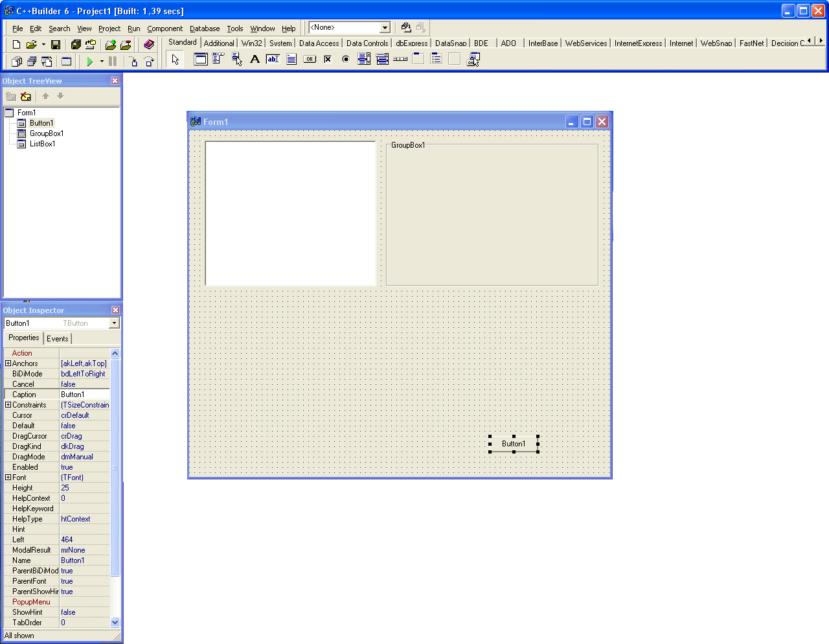Screen dimensions: 829x644
Task: Expand the Constraints property
Action: coord(8,405)
